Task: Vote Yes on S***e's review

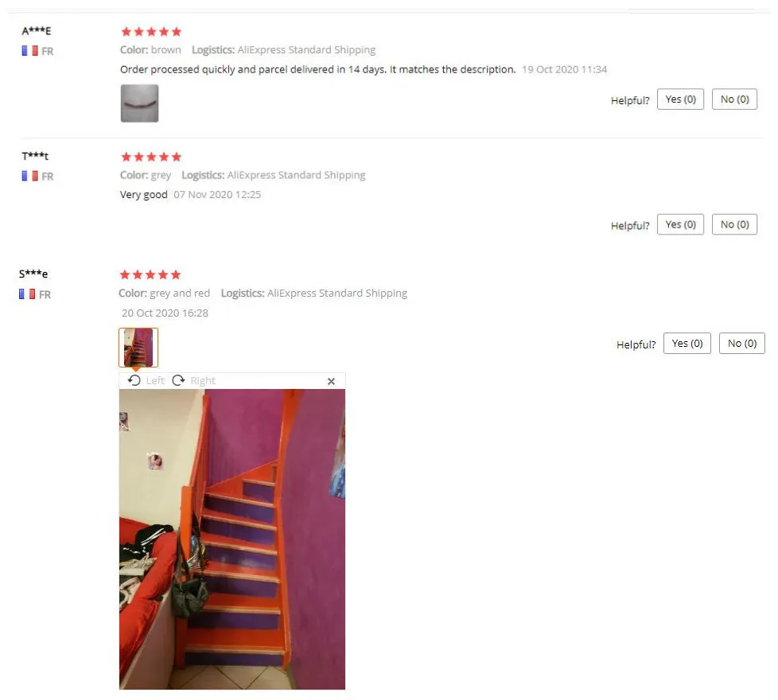Action: (x=687, y=344)
